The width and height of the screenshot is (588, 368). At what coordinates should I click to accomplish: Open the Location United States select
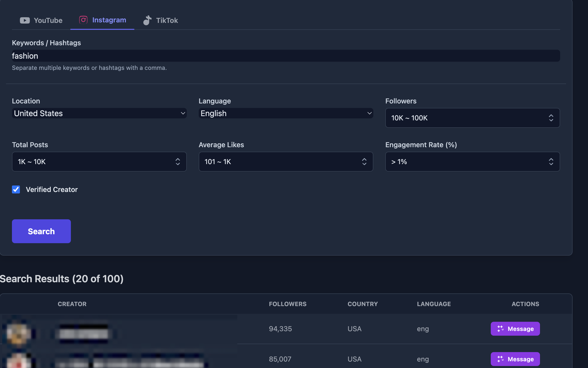point(99,113)
